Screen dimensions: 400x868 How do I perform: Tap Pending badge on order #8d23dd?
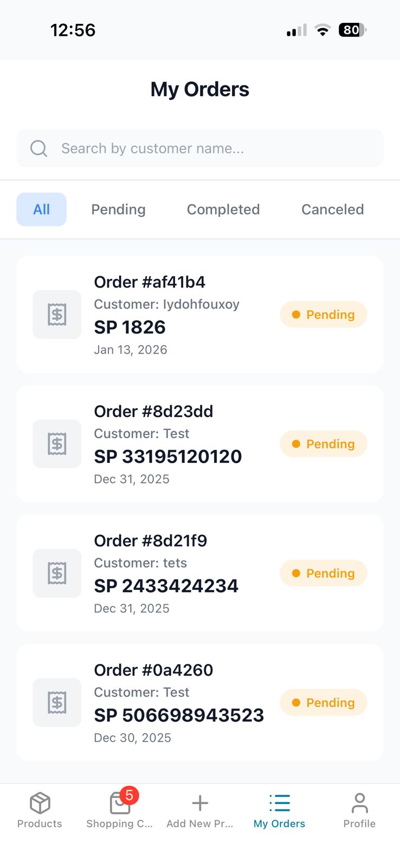point(324,444)
